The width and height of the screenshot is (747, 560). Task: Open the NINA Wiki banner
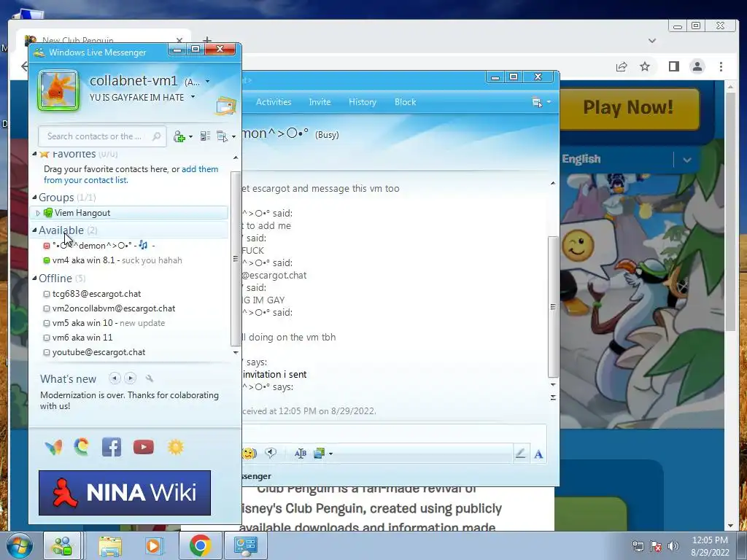point(125,493)
